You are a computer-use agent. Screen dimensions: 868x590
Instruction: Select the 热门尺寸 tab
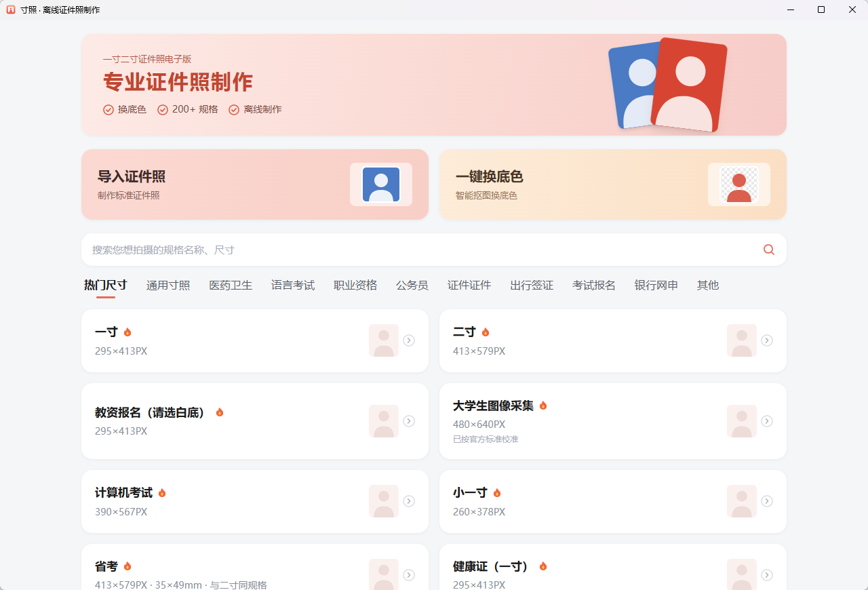click(x=106, y=285)
